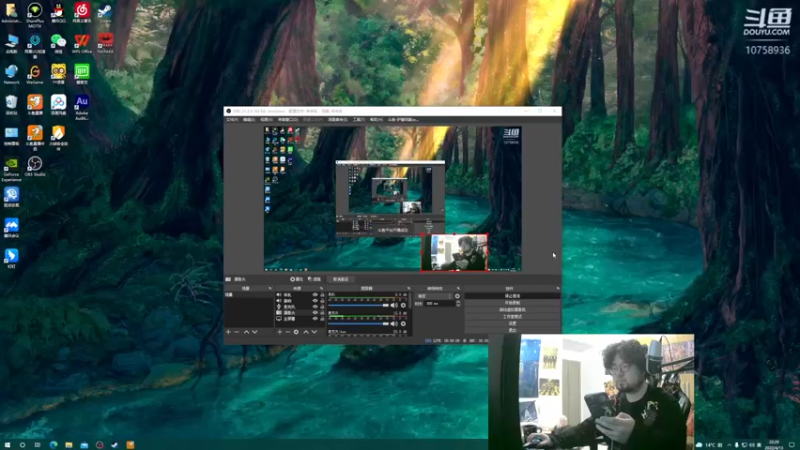Open 爱奇艺 green desktop icon

coord(82,74)
